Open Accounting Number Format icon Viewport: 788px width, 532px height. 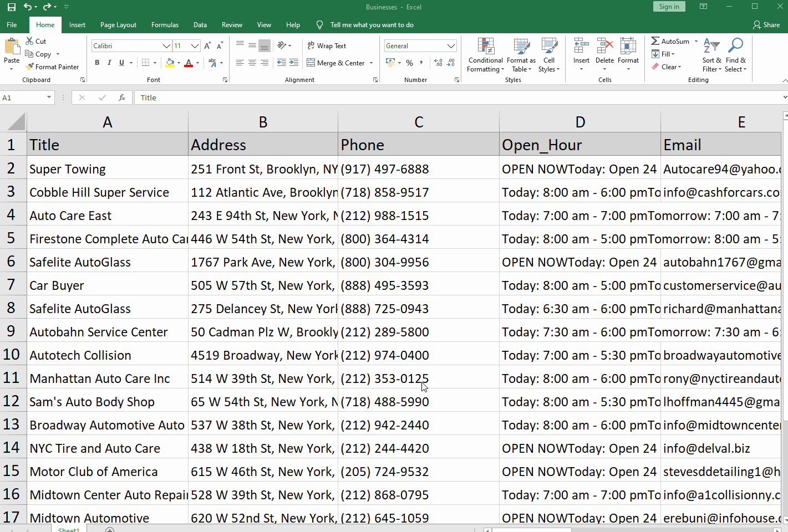(x=390, y=63)
